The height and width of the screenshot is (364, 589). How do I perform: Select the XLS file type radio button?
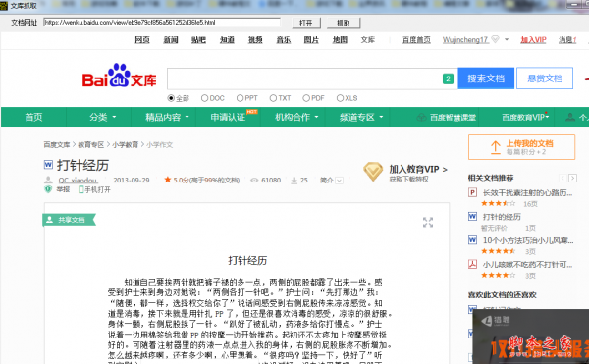coord(340,98)
